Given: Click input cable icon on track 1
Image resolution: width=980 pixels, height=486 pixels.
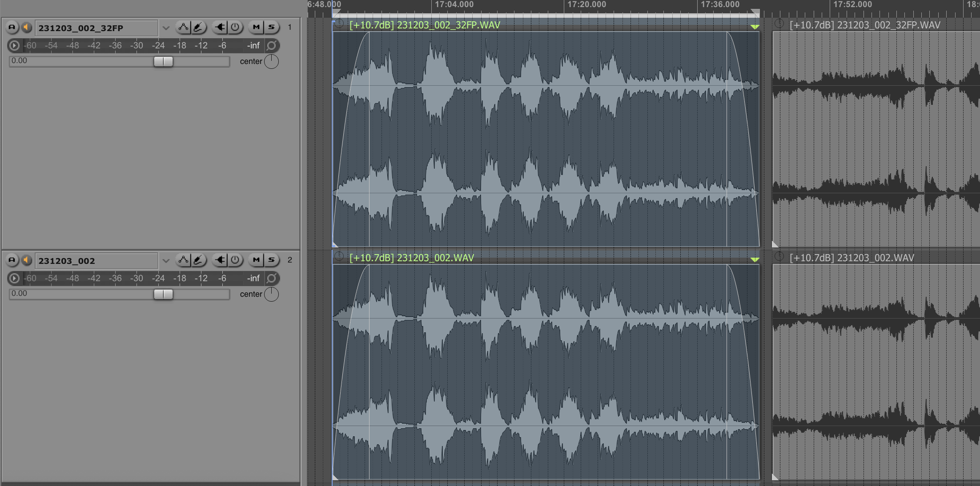Looking at the screenshot, I should pos(198,27).
